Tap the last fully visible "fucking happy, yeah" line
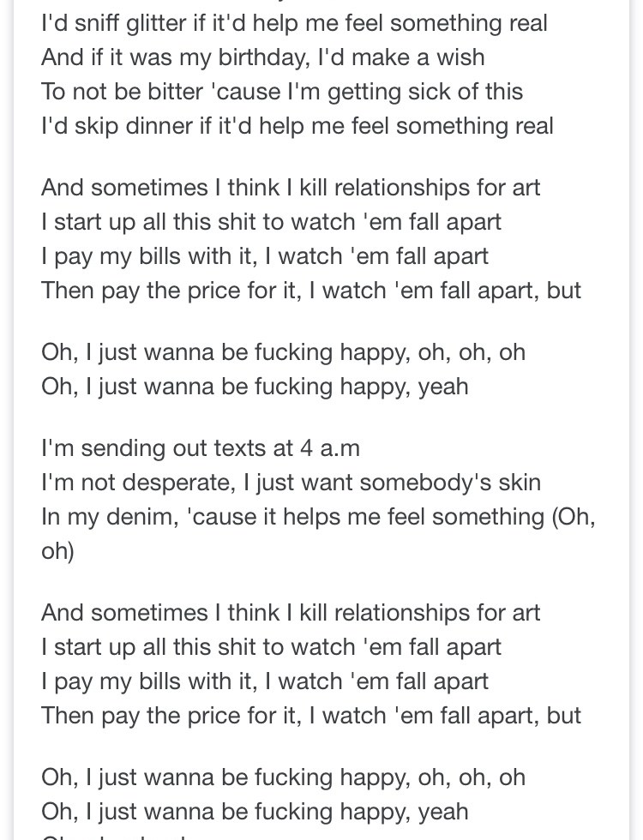Image resolution: width=643 pixels, height=840 pixels. (x=255, y=812)
